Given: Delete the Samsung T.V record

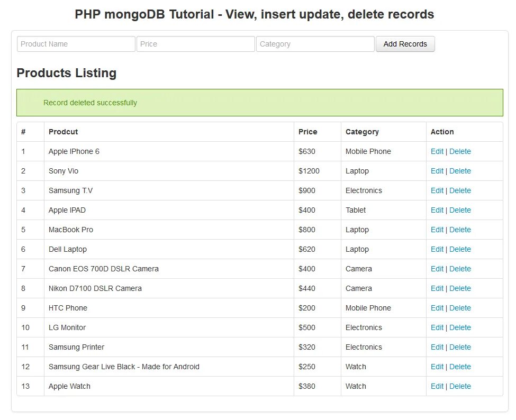Looking at the screenshot, I should click(460, 190).
